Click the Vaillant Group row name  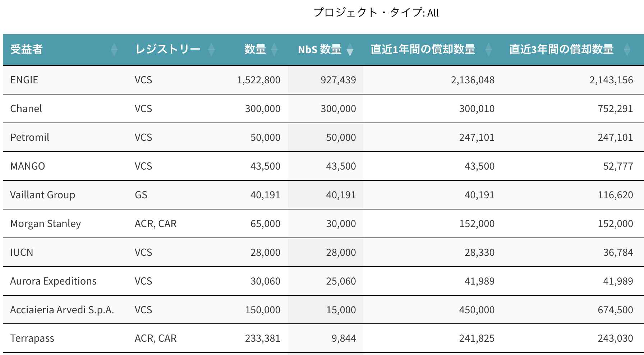pyautogui.click(x=42, y=195)
